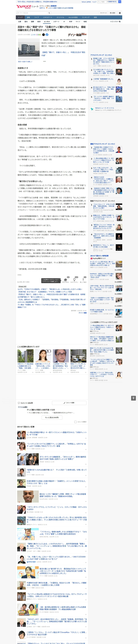Switch to the トップ tab
The image size is (138, 644).
point(20,17)
